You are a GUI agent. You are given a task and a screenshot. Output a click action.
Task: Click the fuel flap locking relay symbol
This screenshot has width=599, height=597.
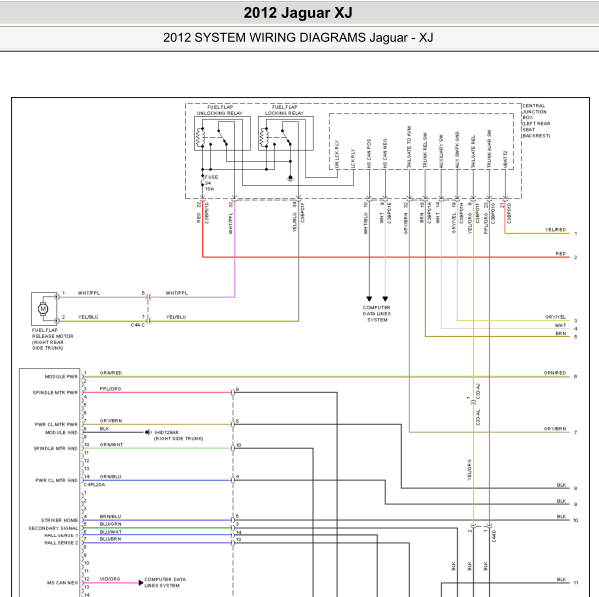click(x=286, y=134)
